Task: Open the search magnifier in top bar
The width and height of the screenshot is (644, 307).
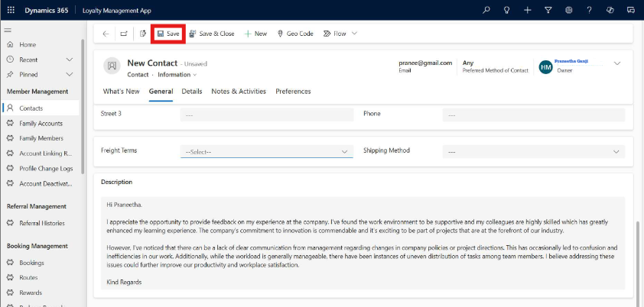Action: (x=486, y=10)
